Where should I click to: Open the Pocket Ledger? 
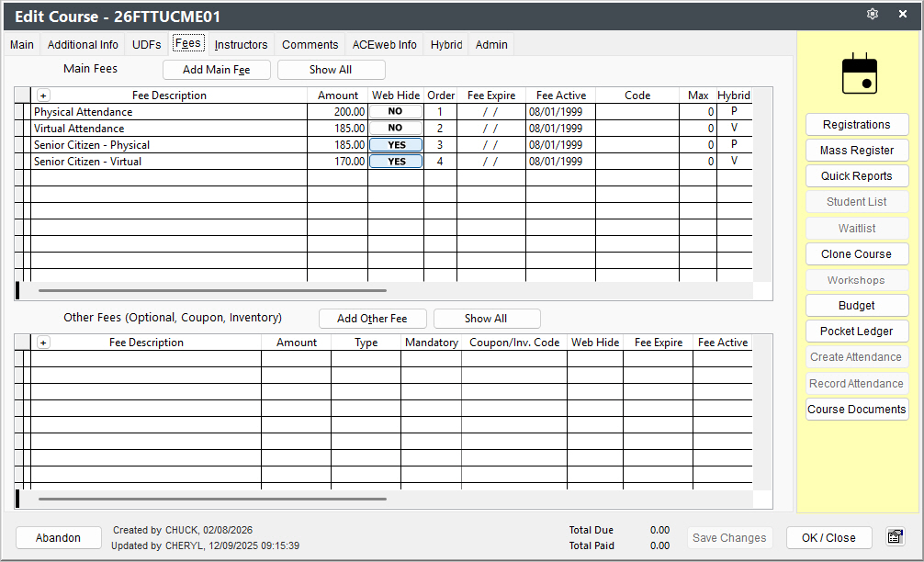point(856,332)
